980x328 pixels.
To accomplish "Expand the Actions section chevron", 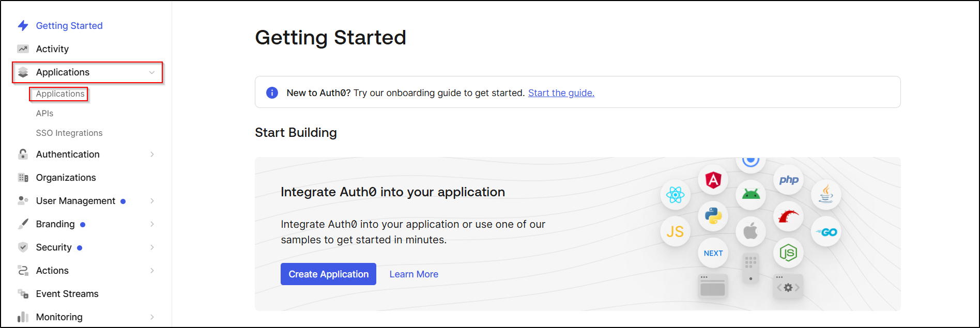I will click(x=152, y=270).
